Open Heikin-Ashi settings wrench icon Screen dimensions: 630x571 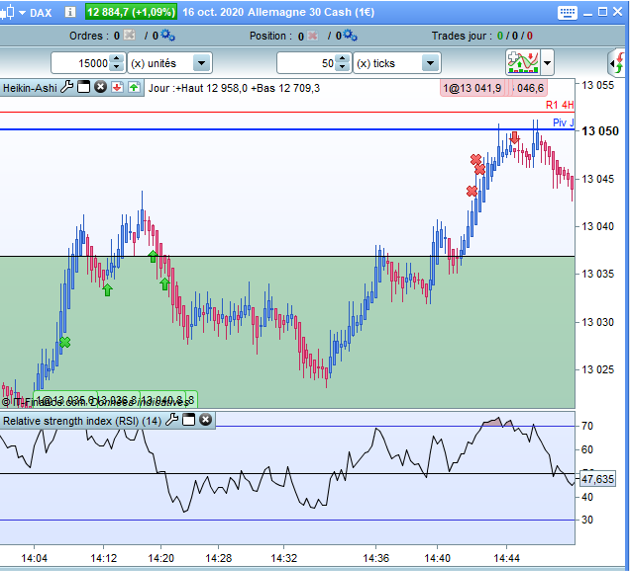tap(67, 87)
